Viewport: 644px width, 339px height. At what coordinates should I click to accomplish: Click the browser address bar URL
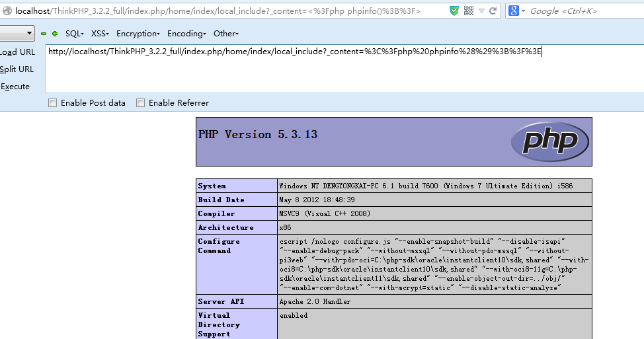click(218, 11)
